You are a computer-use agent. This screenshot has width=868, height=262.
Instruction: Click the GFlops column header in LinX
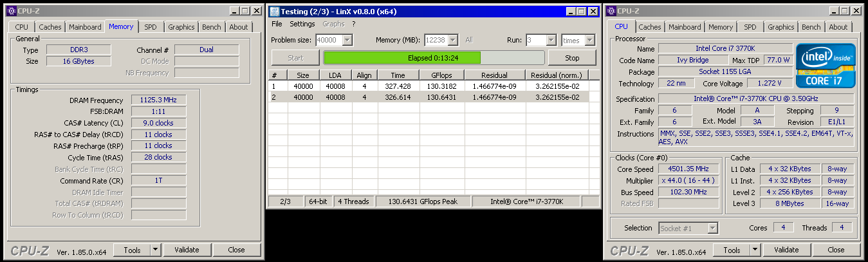[x=441, y=75]
